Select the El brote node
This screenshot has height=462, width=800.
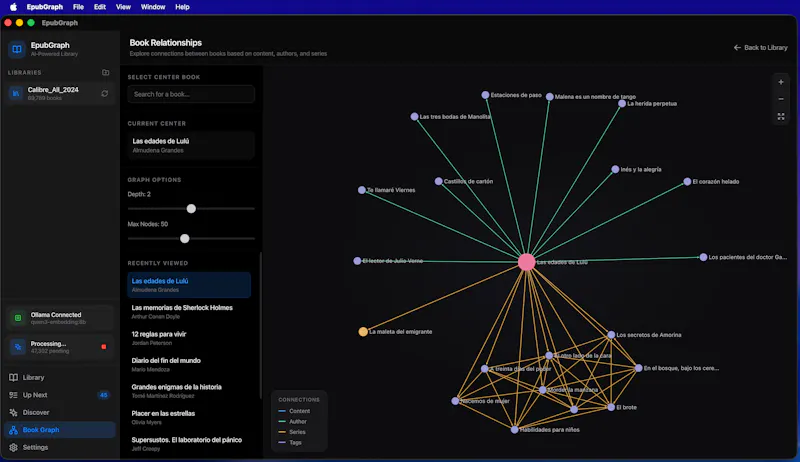(x=611, y=407)
